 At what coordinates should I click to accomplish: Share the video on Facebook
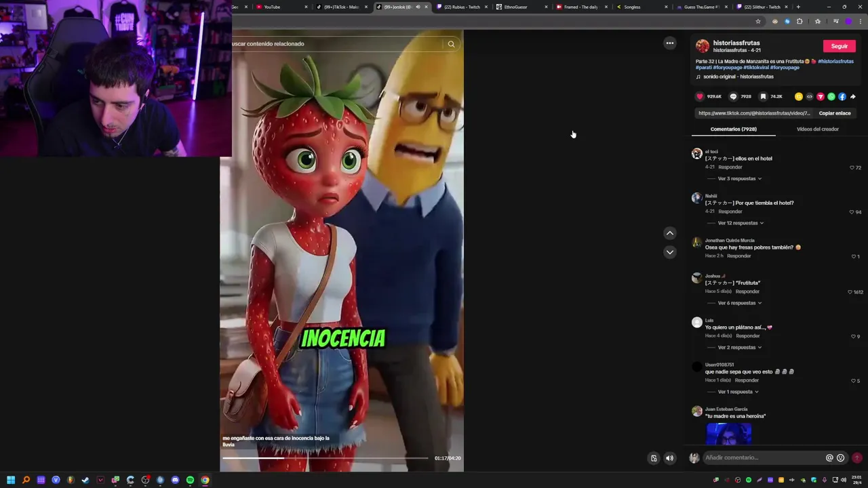point(842,97)
